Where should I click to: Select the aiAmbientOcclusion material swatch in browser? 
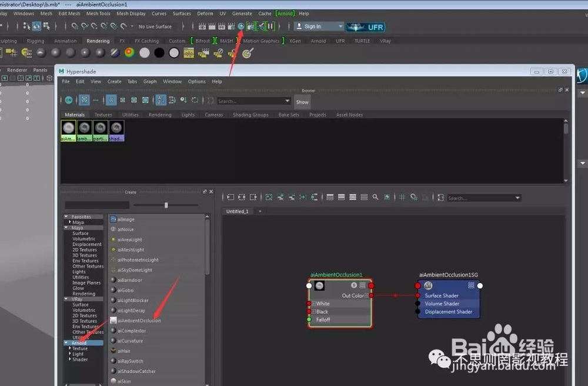click(x=68, y=131)
